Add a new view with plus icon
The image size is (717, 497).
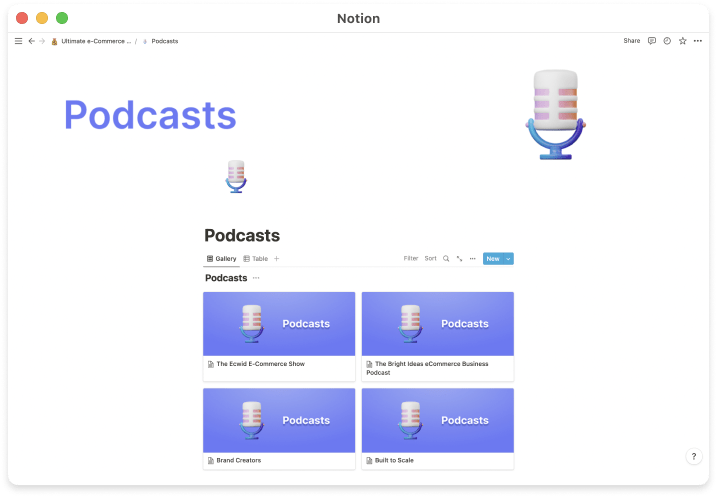[x=277, y=259]
